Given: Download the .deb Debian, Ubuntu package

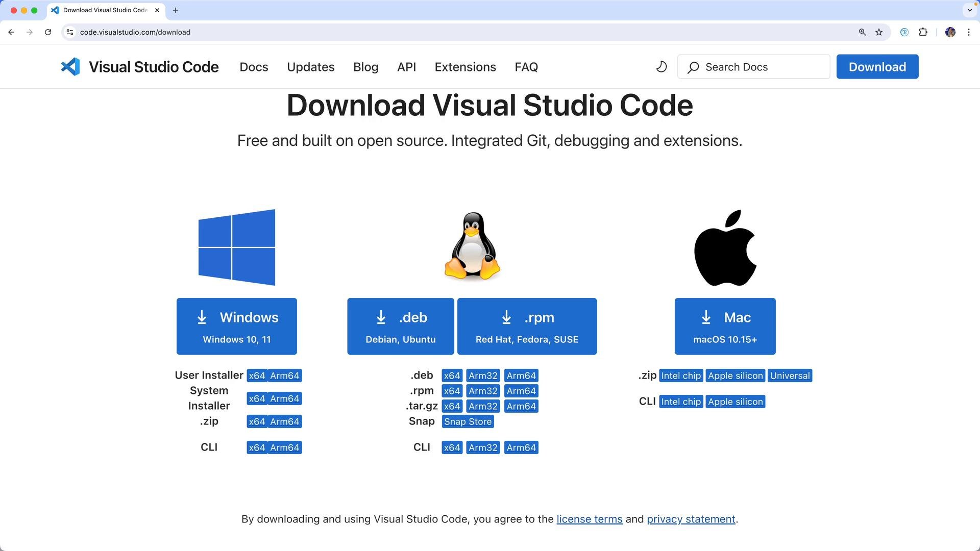Looking at the screenshot, I should [401, 327].
